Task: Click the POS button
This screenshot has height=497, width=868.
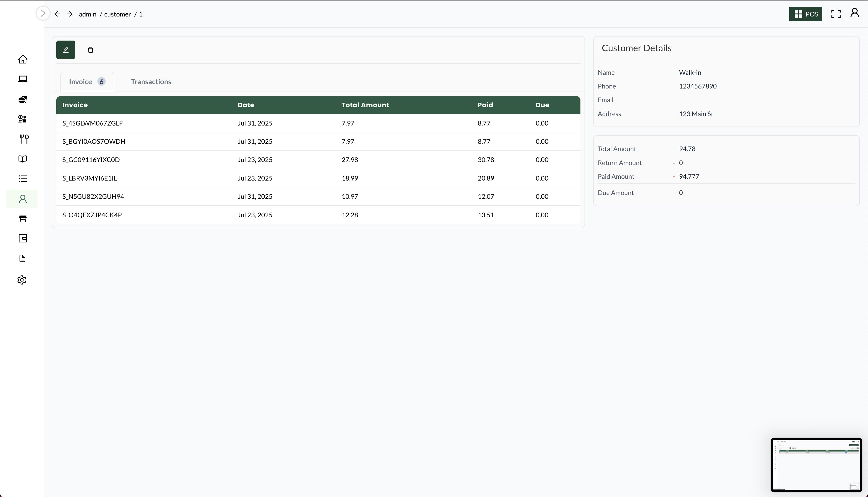Action: (x=806, y=14)
